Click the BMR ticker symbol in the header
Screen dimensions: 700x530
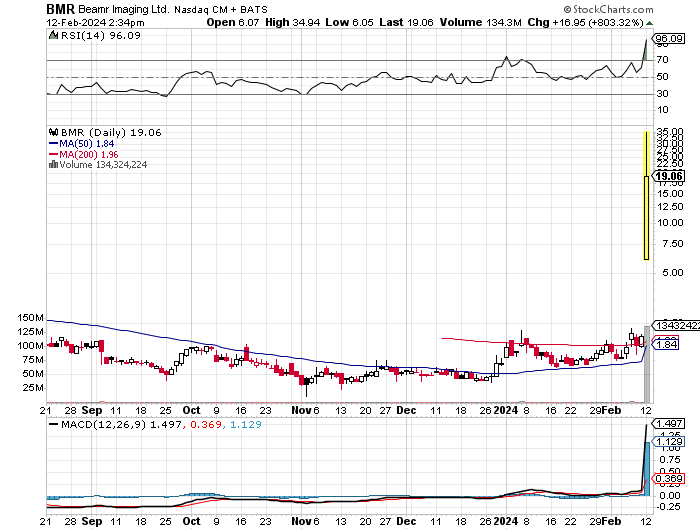(61, 9)
